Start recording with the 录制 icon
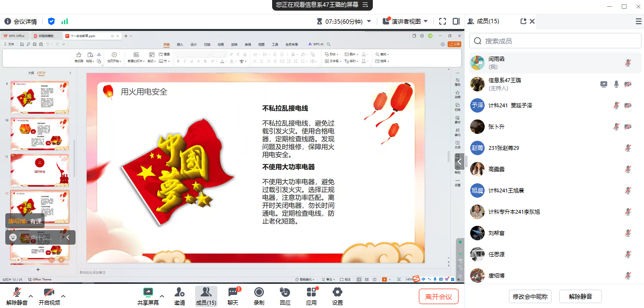Image resolution: width=644 pixels, height=308 pixels. tap(259, 296)
